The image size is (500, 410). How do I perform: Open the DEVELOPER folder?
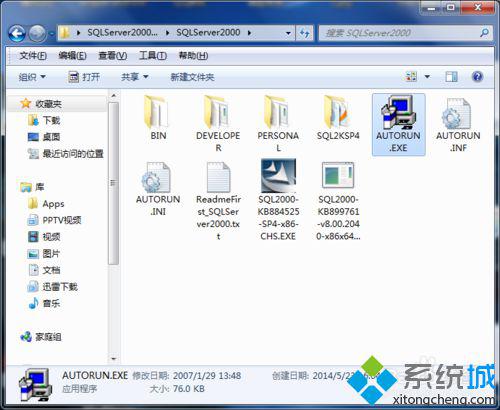point(218,124)
